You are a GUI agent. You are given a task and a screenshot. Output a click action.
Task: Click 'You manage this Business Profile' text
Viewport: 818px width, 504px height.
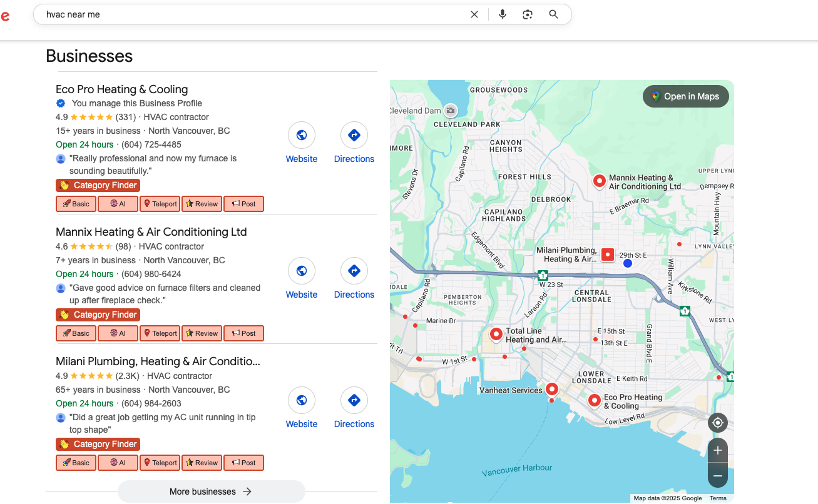(137, 103)
